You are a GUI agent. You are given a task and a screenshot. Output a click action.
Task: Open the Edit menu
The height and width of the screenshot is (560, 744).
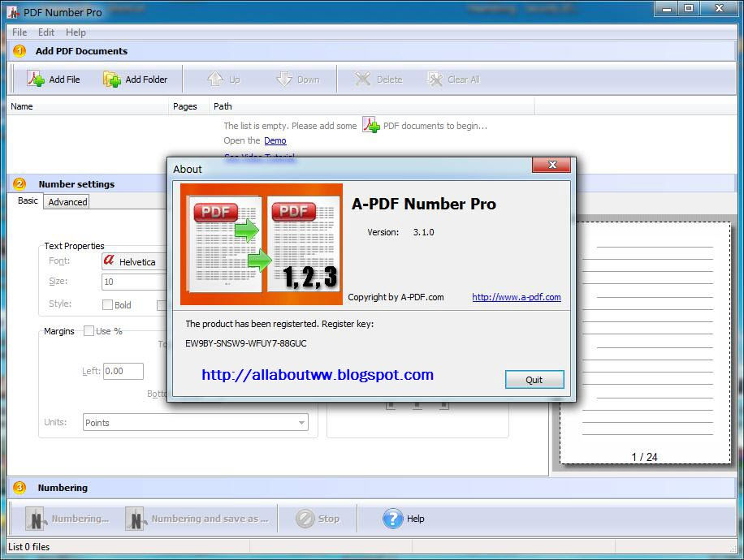pyautogui.click(x=46, y=32)
